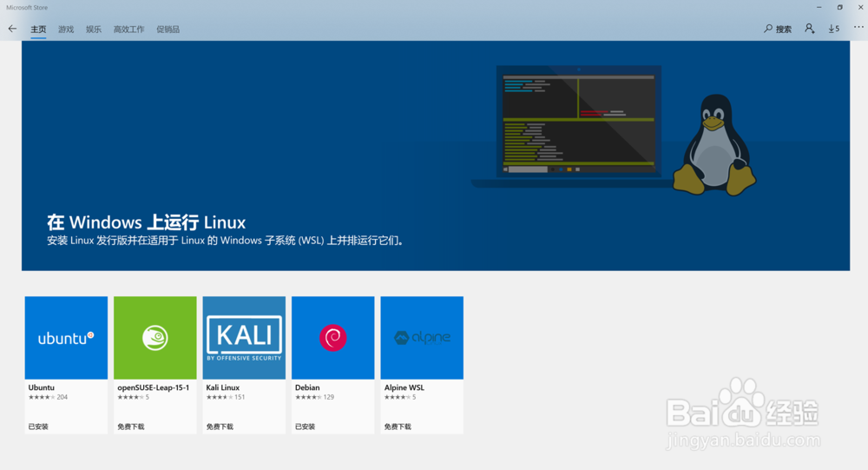Click the Kali Linux title text
This screenshot has width=868, height=470.
click(223, 387)
